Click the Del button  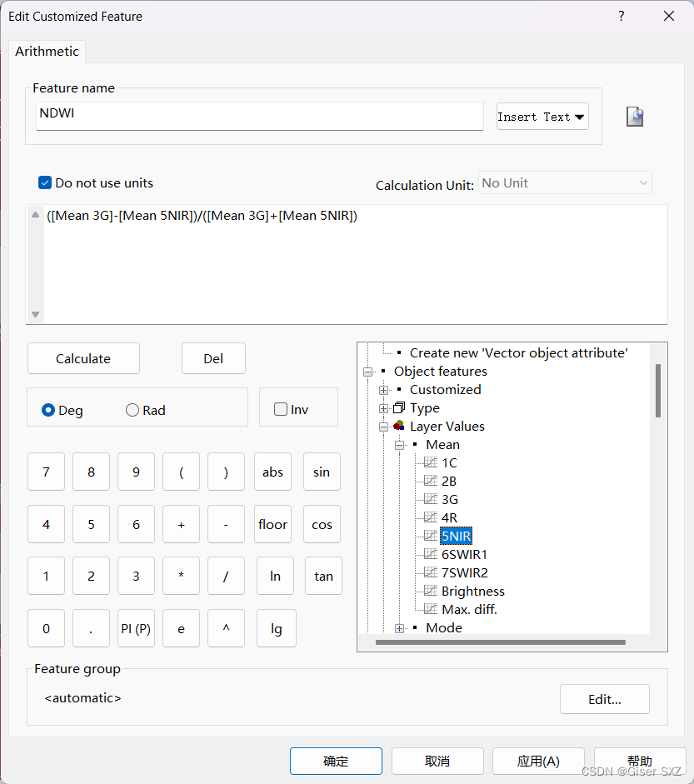[x=213, y=358]
